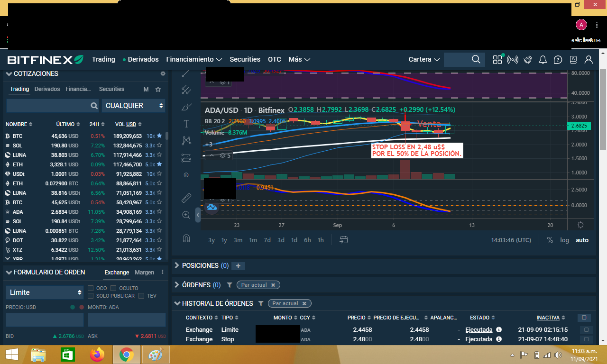Open the Límite order type dropdown

45,292
